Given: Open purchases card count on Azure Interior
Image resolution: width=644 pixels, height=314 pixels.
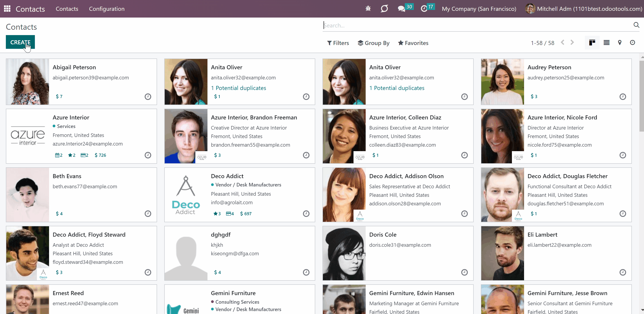Looking at the screenshot, I should click(85, 155).
